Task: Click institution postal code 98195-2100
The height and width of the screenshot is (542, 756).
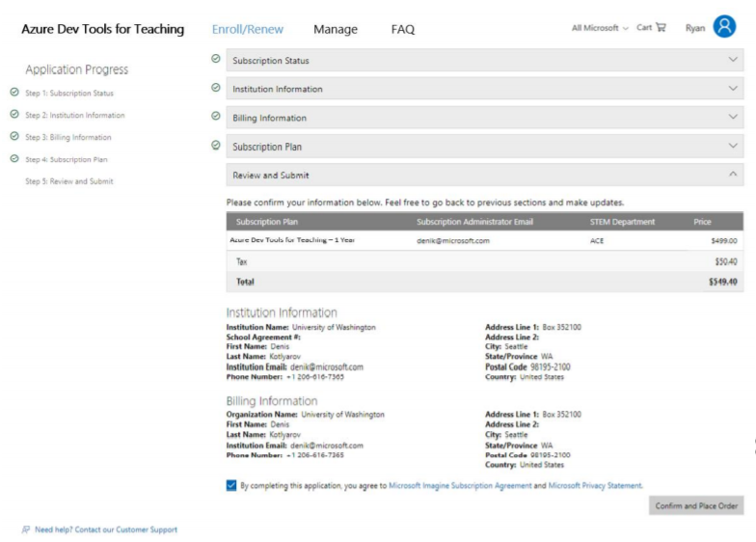Action: point(550,366)
